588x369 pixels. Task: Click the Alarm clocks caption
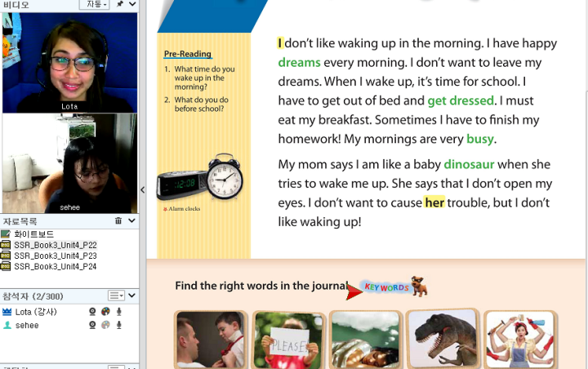(182, 209)
